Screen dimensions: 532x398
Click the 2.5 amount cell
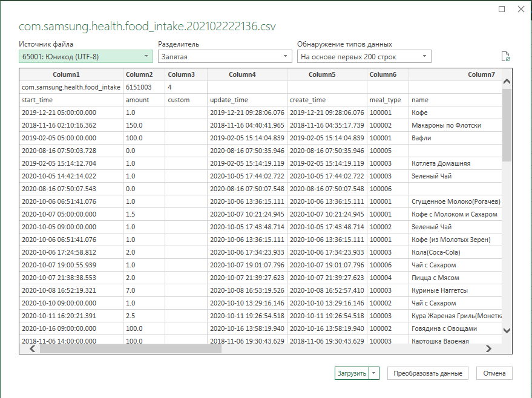[144, 316]
